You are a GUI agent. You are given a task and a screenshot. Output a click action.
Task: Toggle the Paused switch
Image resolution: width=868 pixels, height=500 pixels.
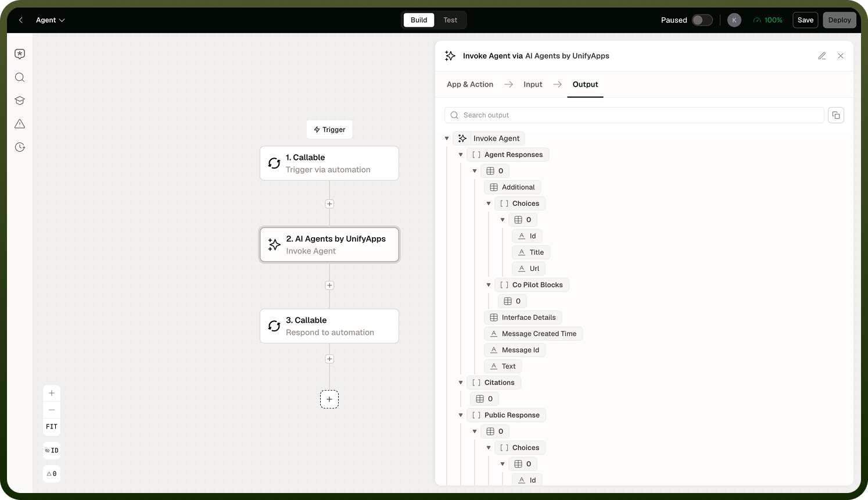point(702,20)
